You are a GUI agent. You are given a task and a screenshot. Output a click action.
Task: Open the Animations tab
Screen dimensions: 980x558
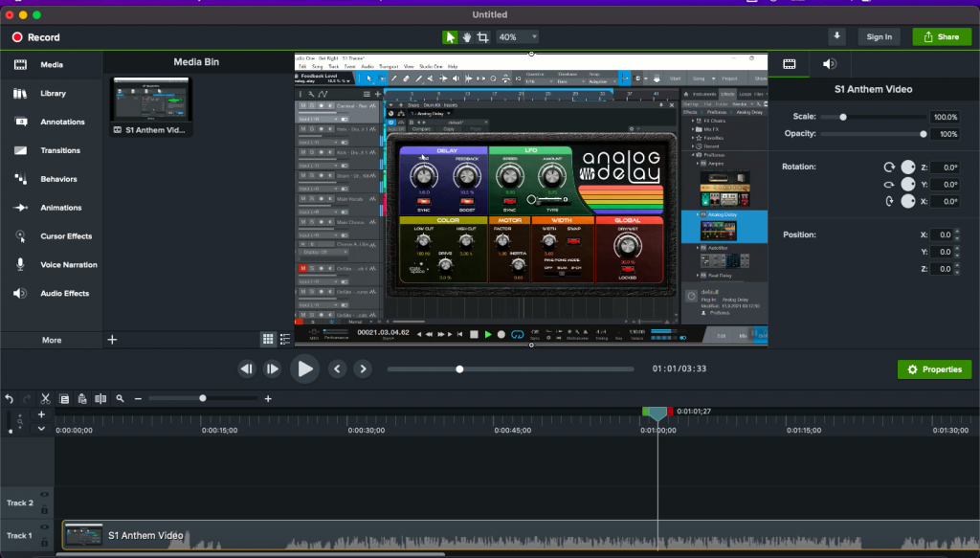(x=52, y=208)
